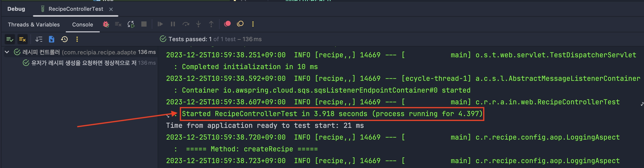This screenshot has width=644, height=168.
Task: Toggle Show Ignored tests filter
Action: tap(23, 39)
